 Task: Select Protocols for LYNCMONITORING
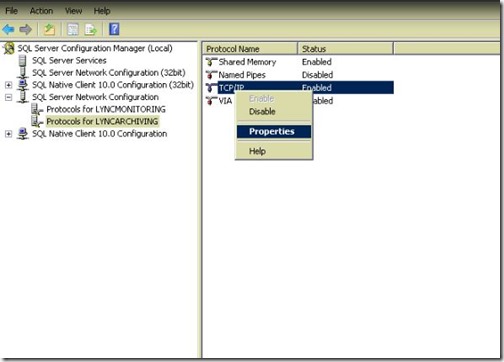(106, 109)
